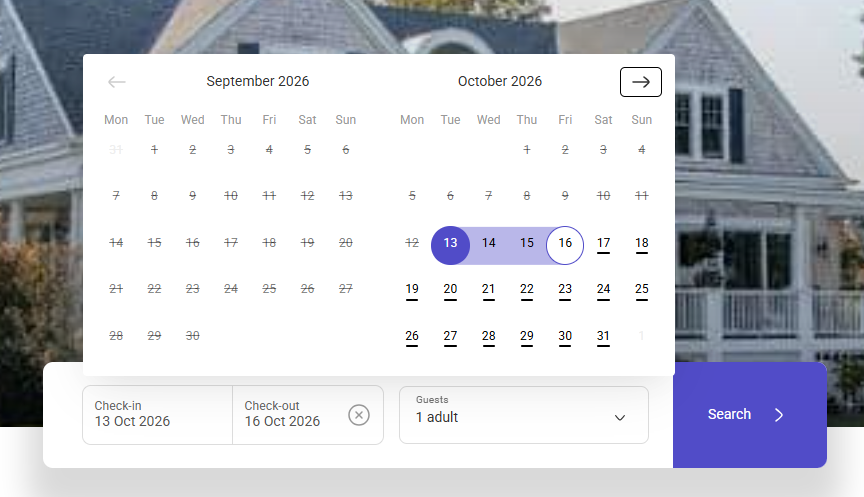Click the Search button
Viewport: 864px width, 497px height.
tap(749, 415)
